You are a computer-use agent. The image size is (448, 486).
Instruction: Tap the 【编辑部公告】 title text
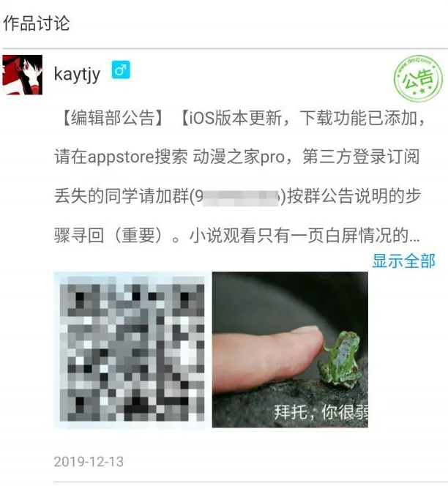(x=113, y=118)
